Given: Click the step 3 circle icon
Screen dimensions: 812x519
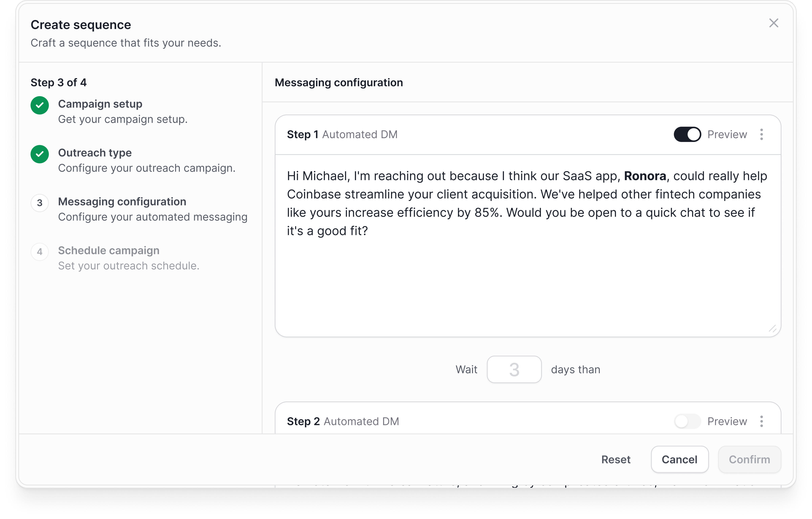Looking at the screenshot, I should point(40,203).
